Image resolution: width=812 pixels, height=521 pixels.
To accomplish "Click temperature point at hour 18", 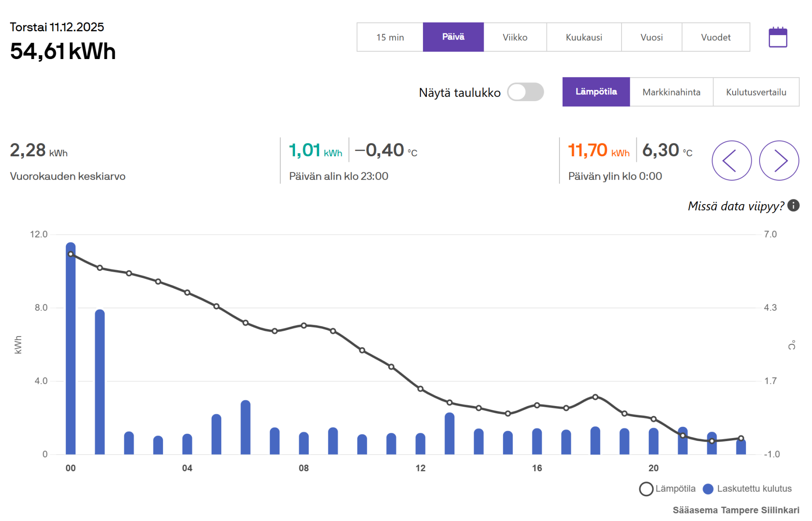I will coord(595,397).
